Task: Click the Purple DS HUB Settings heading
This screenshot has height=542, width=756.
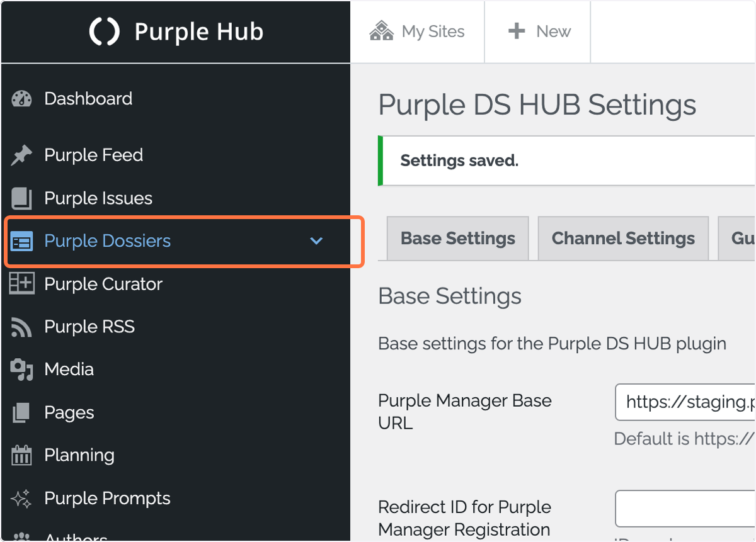Action: click(x=537, y=105)
